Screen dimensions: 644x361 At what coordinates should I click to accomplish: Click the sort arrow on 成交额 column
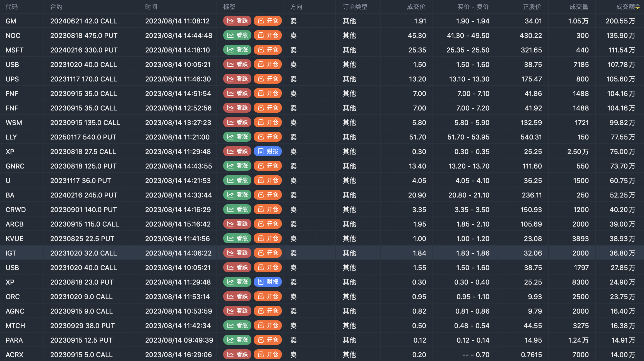pos(638,7)
